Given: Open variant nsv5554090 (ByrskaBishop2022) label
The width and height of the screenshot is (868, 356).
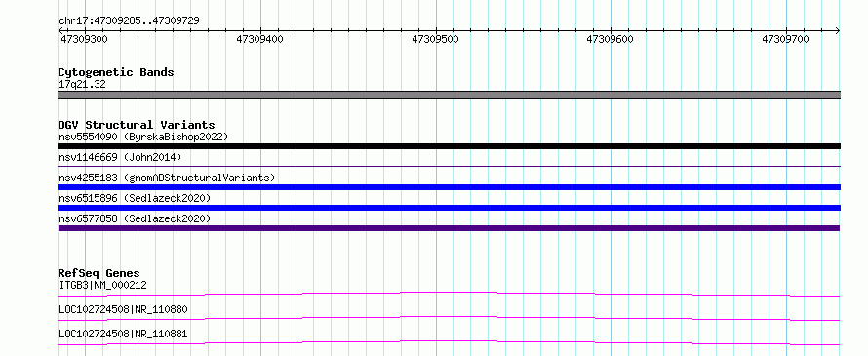Looking at the screenshot, I should click(x=143, y=137).
